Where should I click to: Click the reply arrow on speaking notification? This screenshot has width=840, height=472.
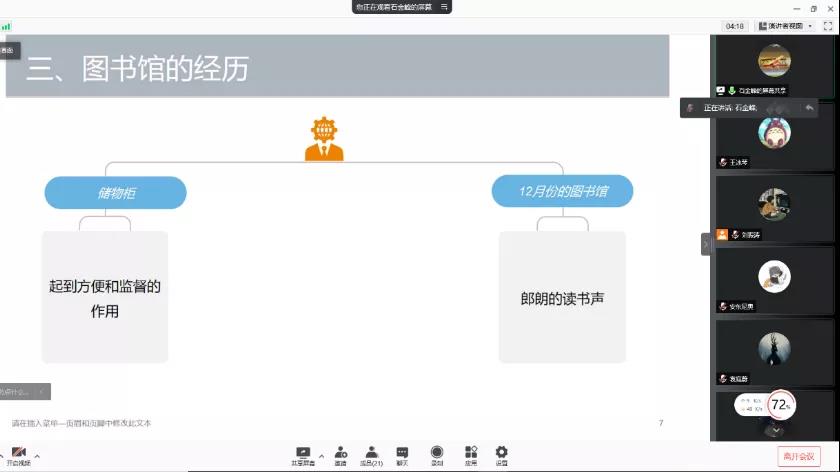click(808, 107)
